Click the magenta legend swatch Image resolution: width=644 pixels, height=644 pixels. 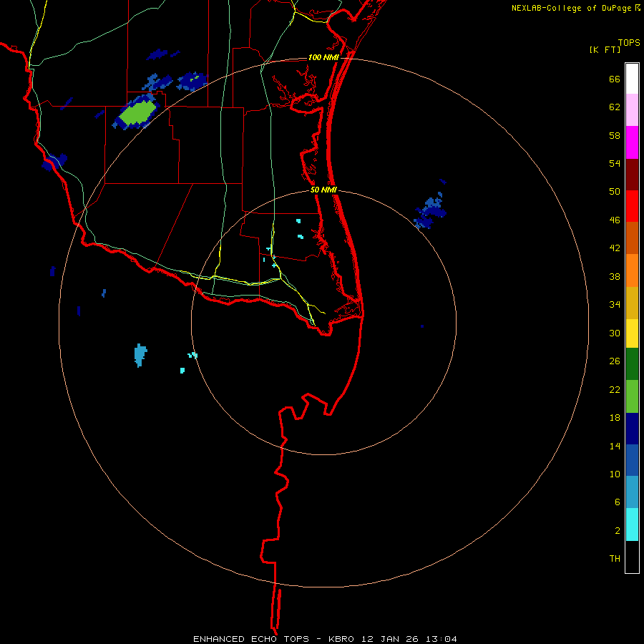632,142
